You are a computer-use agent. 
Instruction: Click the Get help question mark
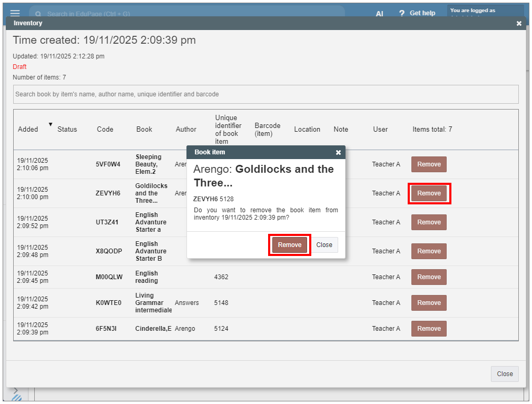[402, 13]
